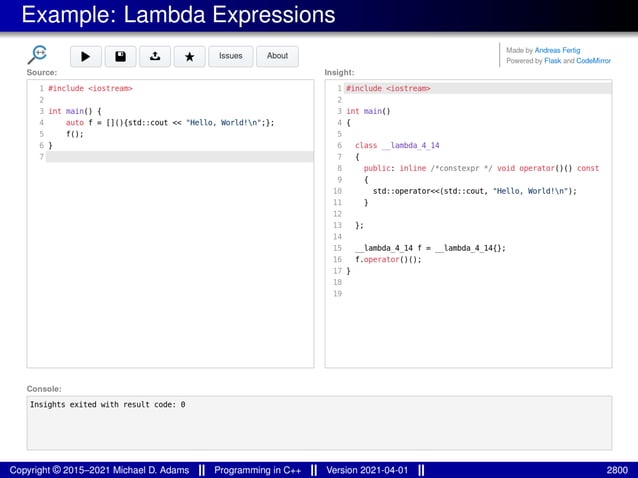
Task: Run the code with the play button
Action: click(x=85, y=57)
